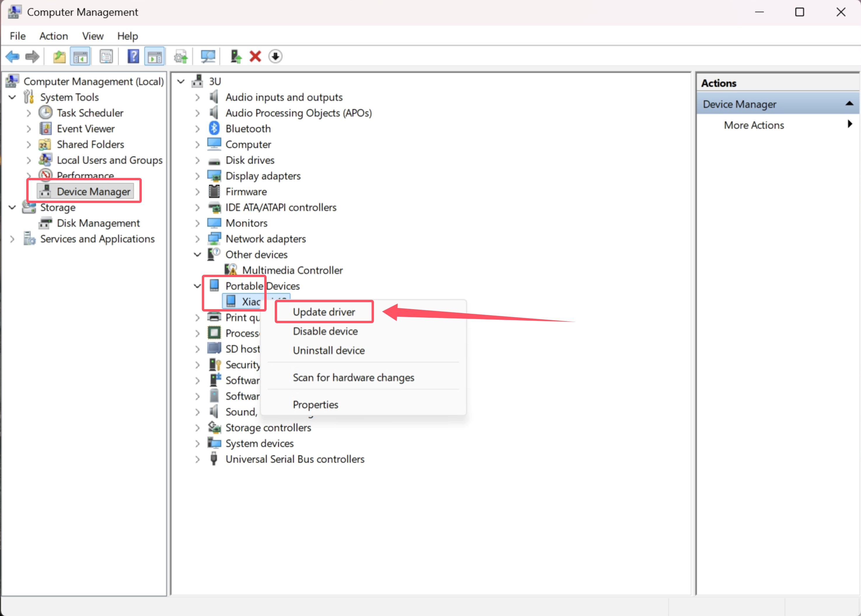The image size is (861, 616).
Task: Open the View menu
Action: 92,36
